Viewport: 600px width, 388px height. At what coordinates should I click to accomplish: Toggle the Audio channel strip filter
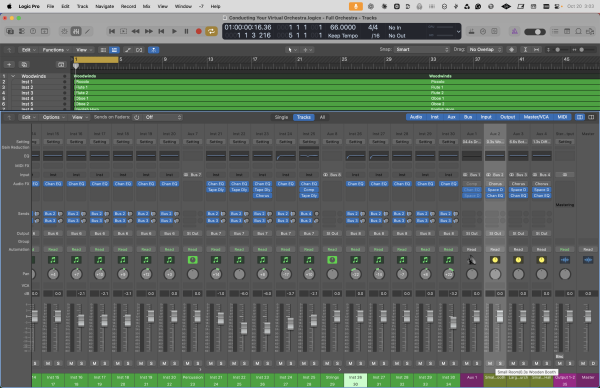point(416,117)
